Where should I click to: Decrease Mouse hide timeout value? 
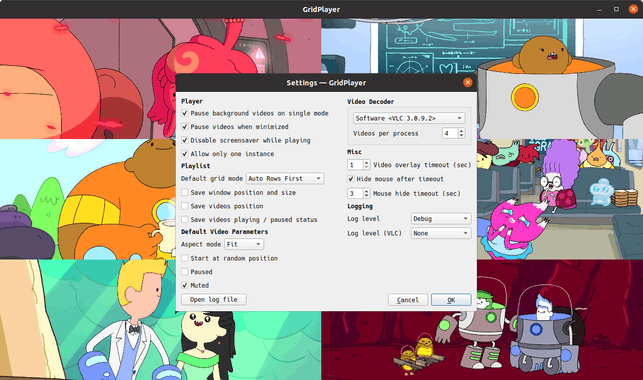[x=367, y=196]
